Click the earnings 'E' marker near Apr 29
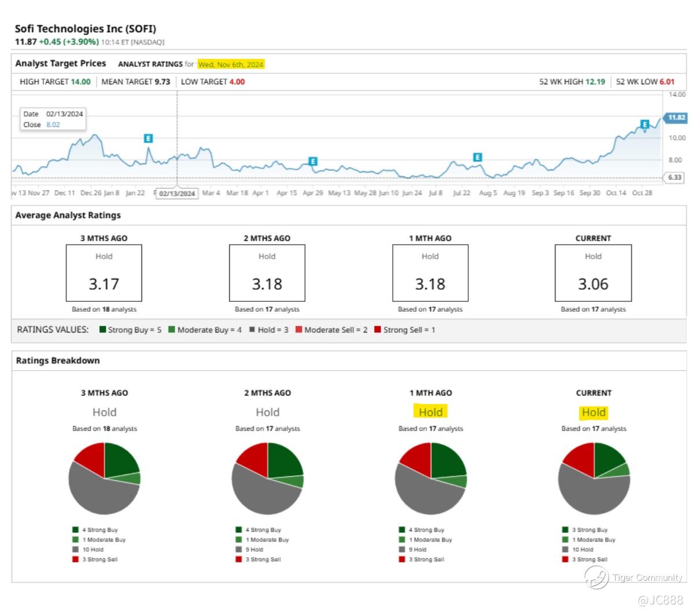 (x=313, y=162)
